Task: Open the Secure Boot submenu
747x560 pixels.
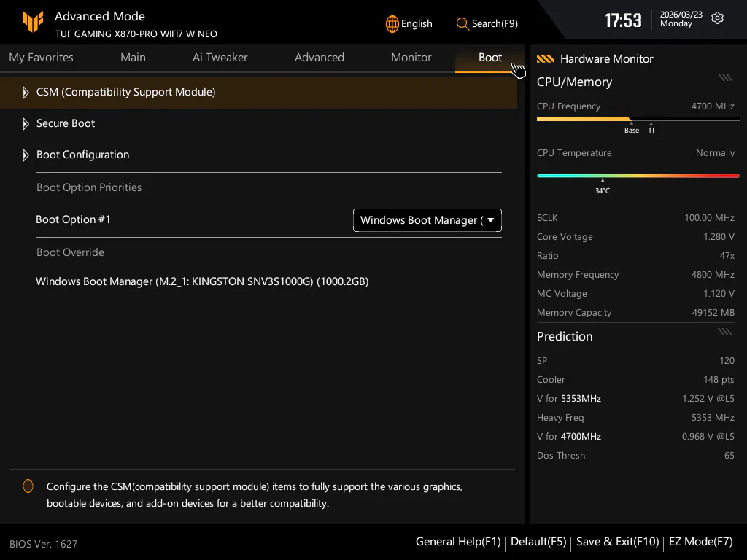Action: pos(65,123)
